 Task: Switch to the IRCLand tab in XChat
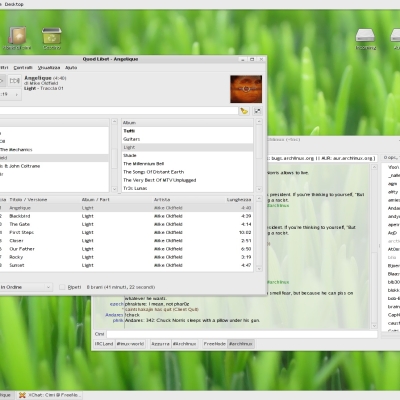coord(104,344)
